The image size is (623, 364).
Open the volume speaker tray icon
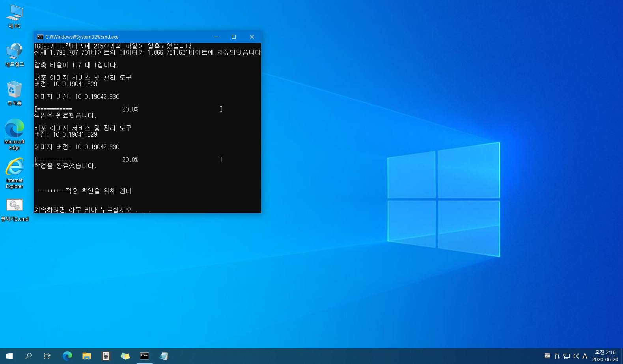(x=576, y=356)
